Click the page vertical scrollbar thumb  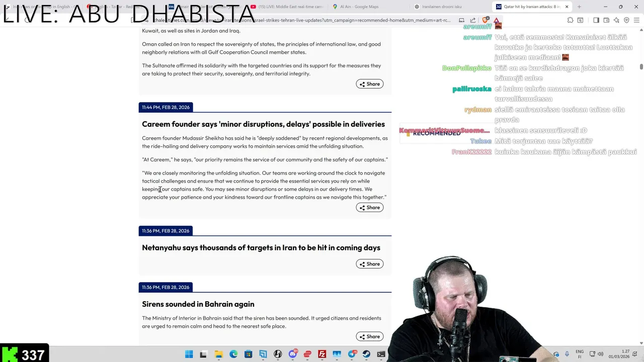coord(641,67)
